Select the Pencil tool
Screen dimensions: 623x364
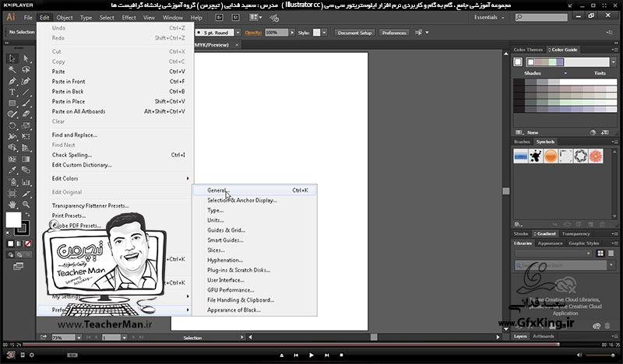(12, 114)
